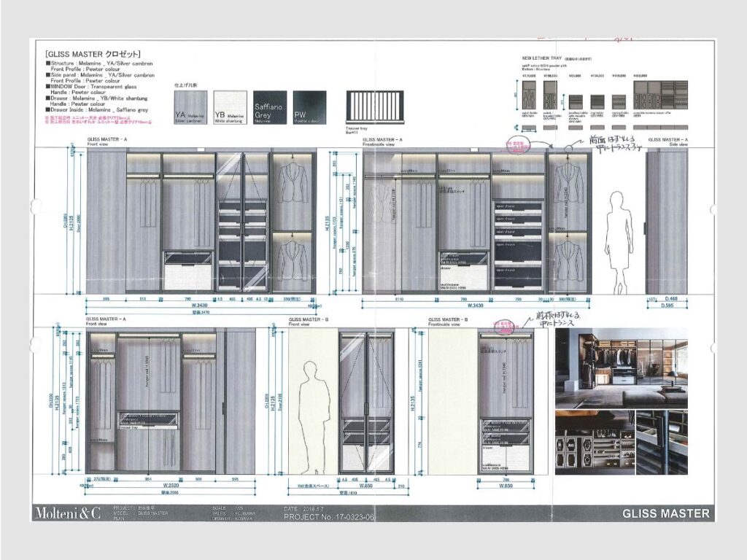
Task: Click the 'W.2320' width dimension
Action: click(169, 486)
